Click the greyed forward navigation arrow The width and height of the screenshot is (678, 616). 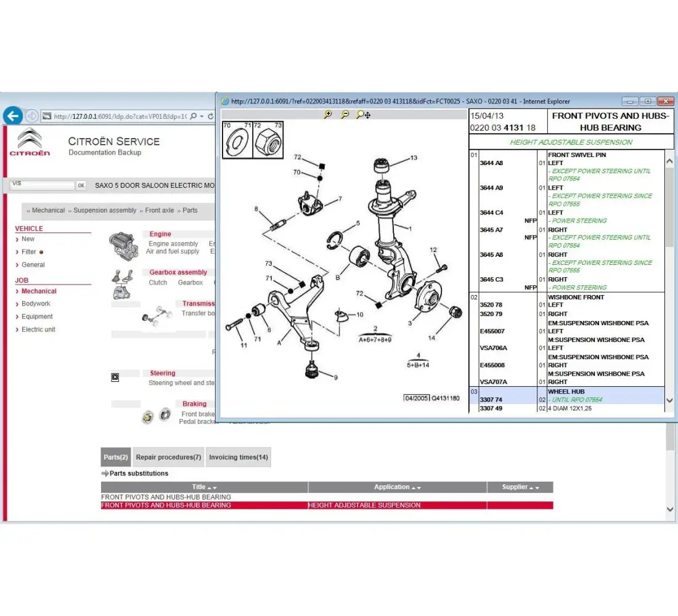31,116
